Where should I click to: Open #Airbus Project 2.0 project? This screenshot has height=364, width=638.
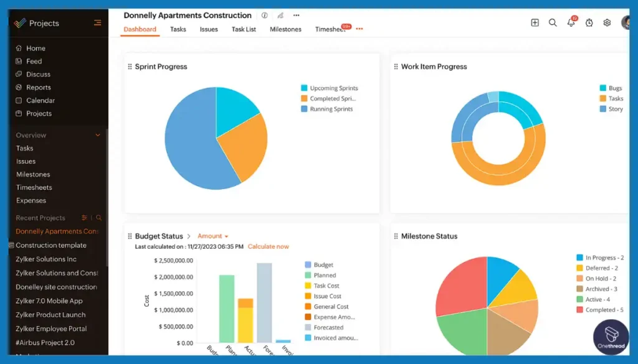click(x=45, y=342)
